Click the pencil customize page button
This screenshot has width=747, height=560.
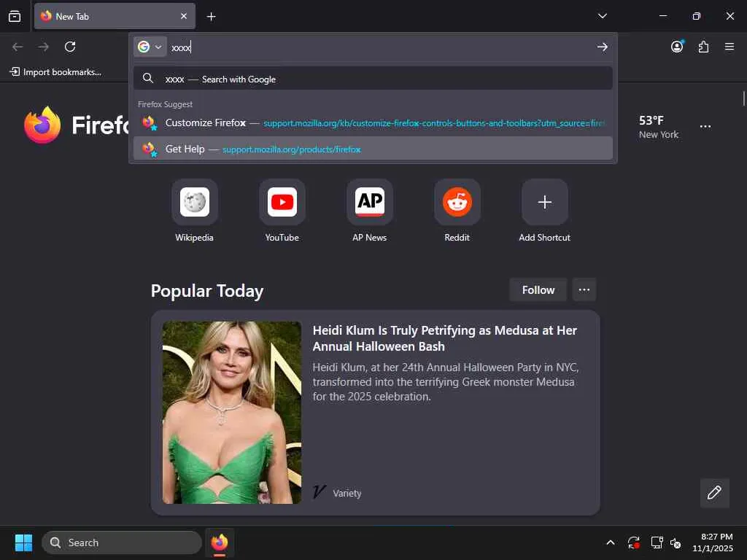[x=714, y=493]
